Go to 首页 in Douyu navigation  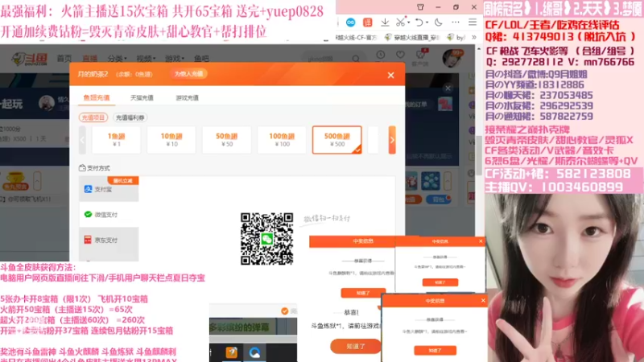click(64, 59)
